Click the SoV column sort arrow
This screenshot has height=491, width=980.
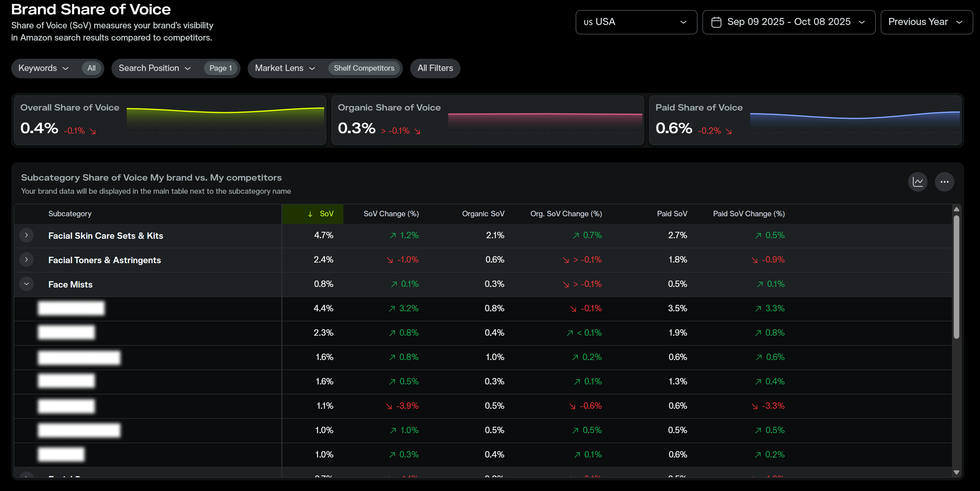tap(310, 214)
